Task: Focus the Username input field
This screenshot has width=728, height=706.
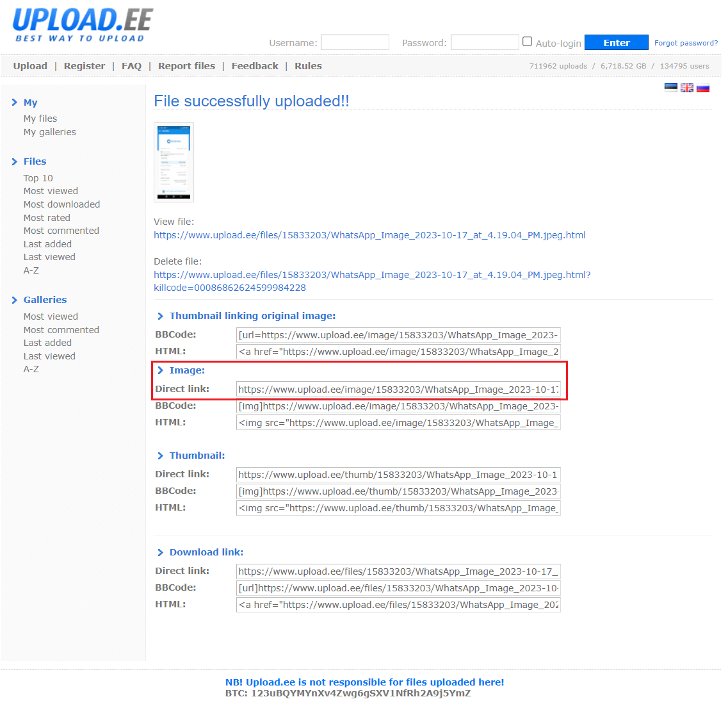Action: (355, 42)
